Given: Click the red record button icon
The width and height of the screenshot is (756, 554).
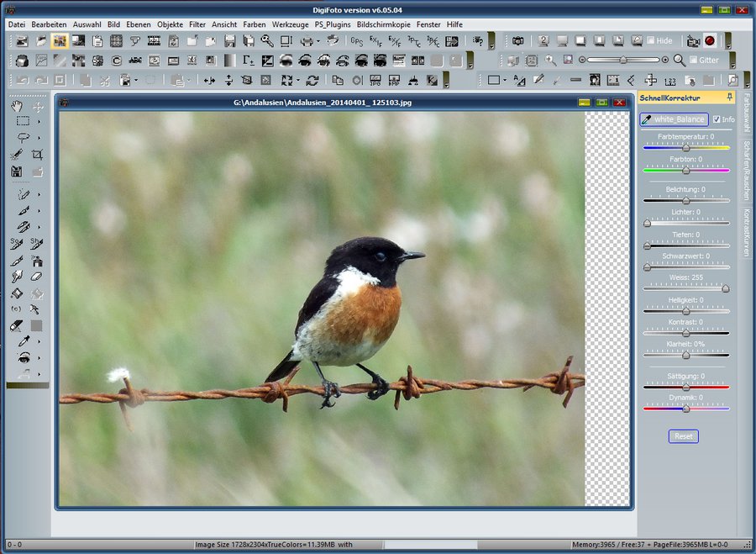Looking at the screenshot, I should click(710, 40).
